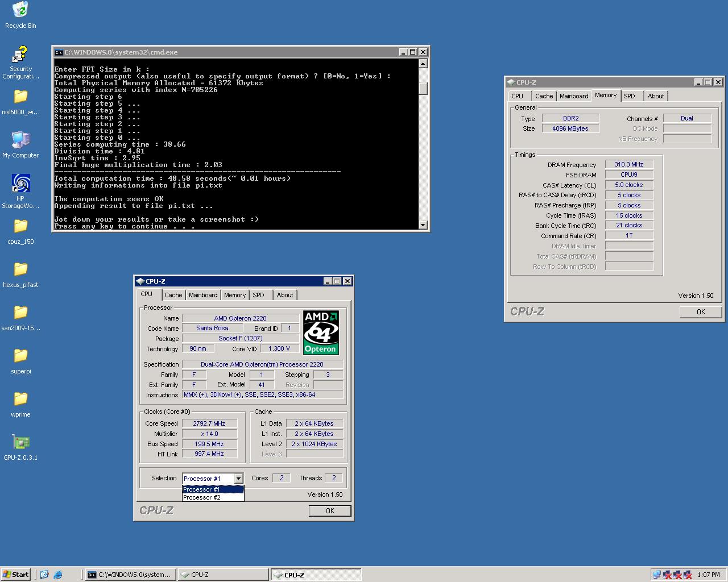The image size is (728, 582).
Task: Click the HT Link value 997.4 MHz
Action: coord(209,454)
